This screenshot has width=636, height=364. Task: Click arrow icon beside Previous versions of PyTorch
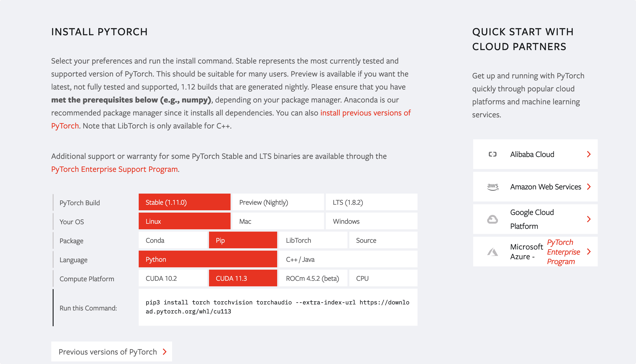pos(164,352)
